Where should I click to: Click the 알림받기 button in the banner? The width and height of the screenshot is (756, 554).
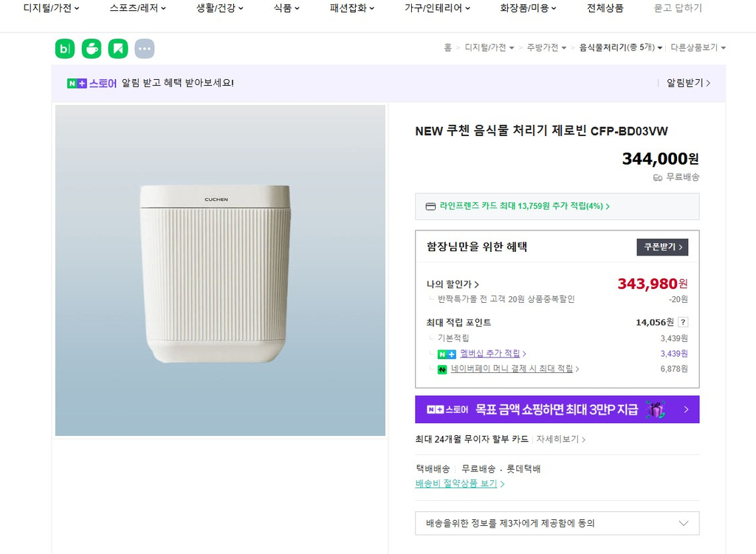tap(688, 83)
